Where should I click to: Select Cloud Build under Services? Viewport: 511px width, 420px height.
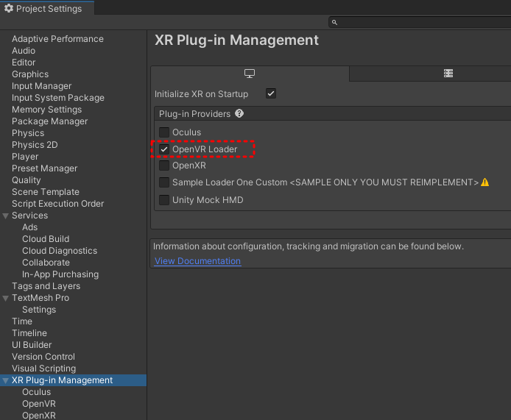[x=46, y=239]
